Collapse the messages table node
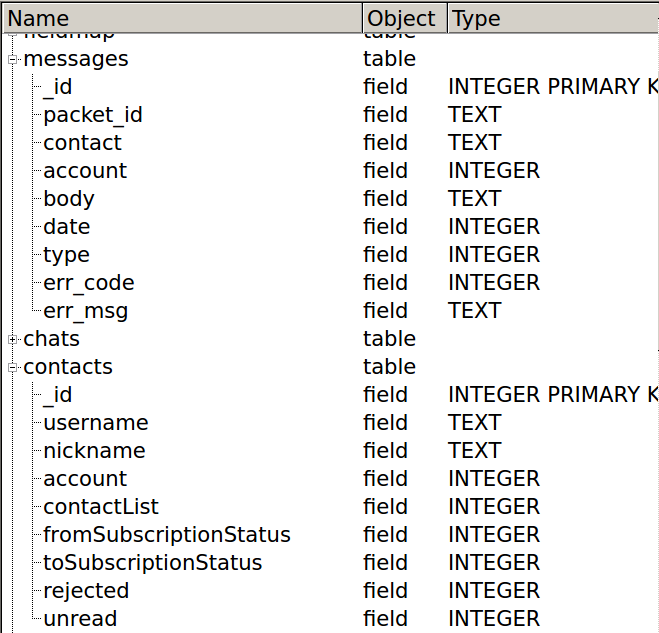659x633 pixels. (13, 59)
